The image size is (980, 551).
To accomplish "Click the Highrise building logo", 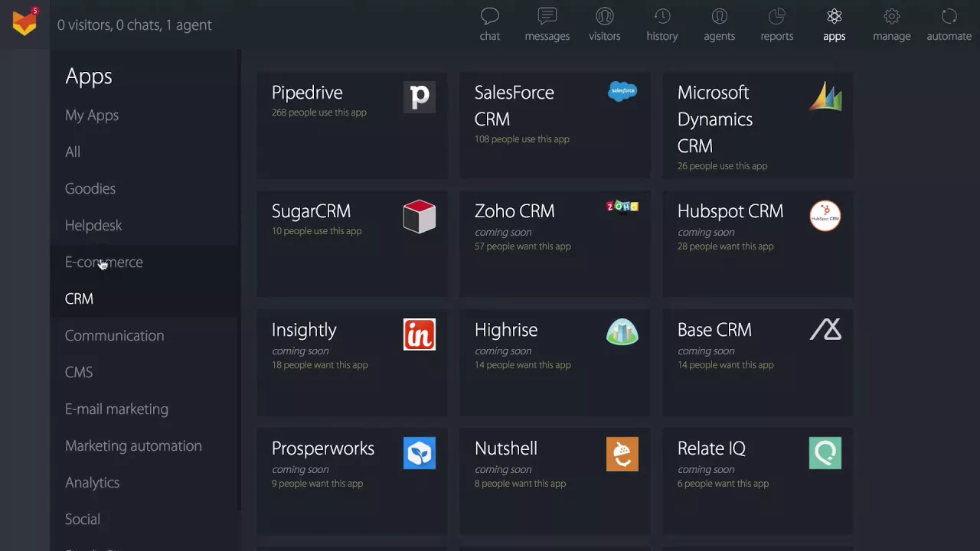I will 622,332.
